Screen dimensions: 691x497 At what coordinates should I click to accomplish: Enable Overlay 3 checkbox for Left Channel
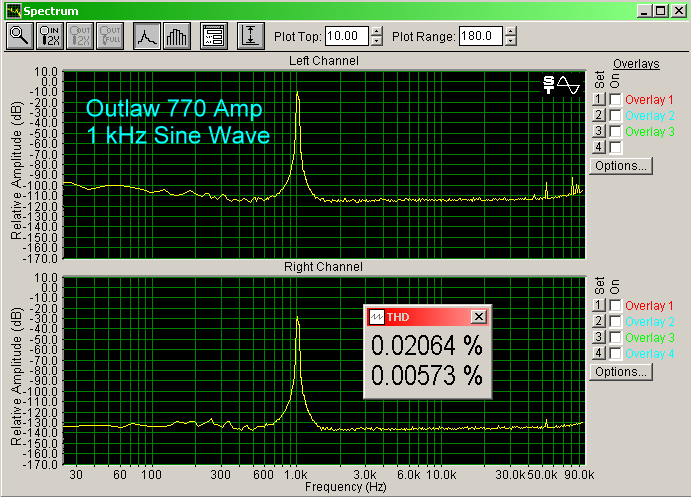tap(615, 131)
